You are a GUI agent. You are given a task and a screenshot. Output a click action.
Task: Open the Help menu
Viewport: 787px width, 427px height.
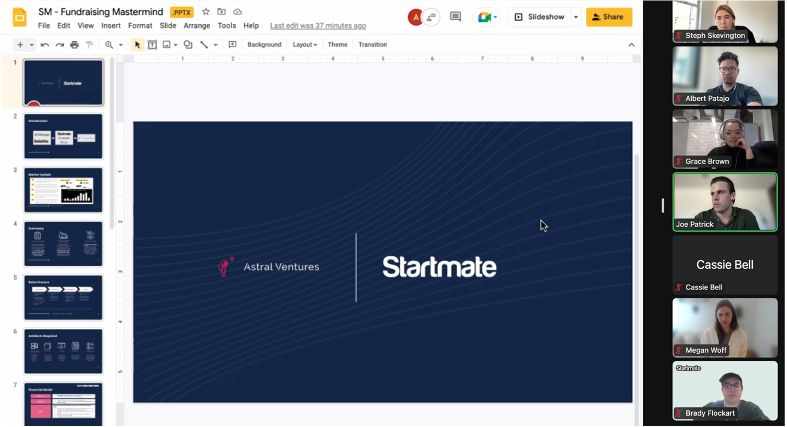click(251, 26)
